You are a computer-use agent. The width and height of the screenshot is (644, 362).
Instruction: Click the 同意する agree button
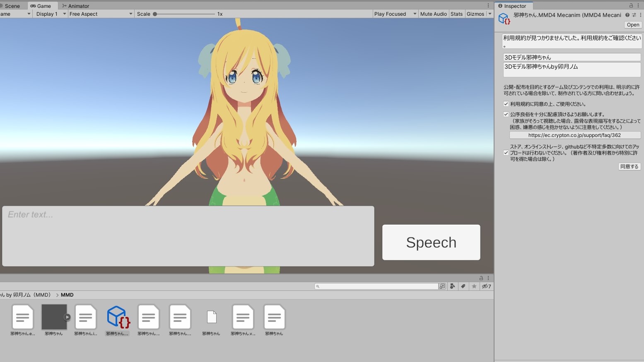pos(630,166)
